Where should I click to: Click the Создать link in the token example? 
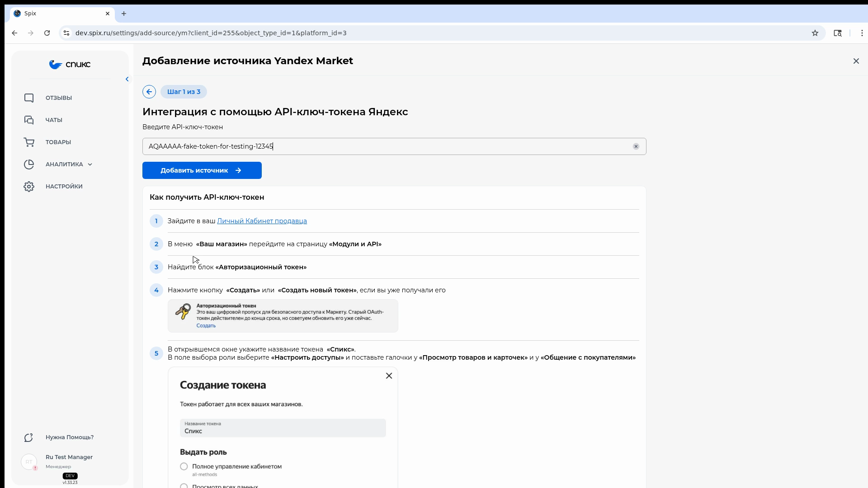[x=206, y=326]
